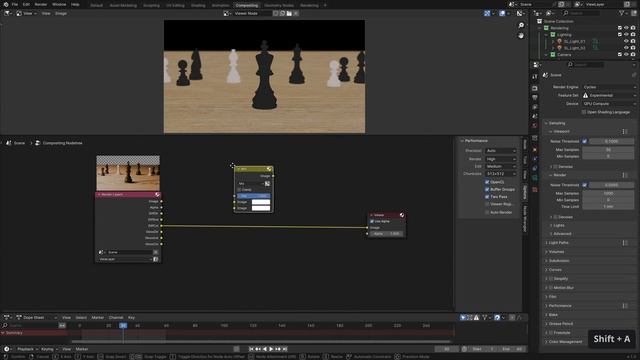The height and width of the screenshot is (360, 640).
Task: Open the Feature Set Experimental dropdown
Action: pyautogui.click(x=609, y=96)
